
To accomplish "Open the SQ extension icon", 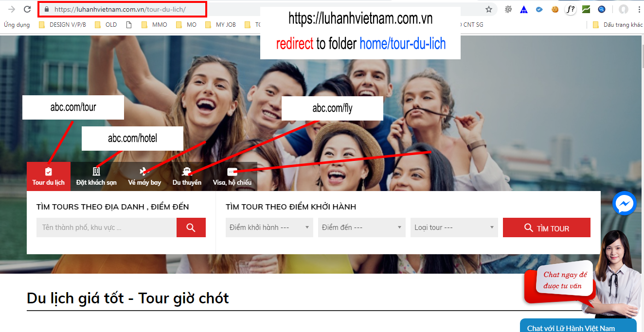I will (x=509, y=9).
